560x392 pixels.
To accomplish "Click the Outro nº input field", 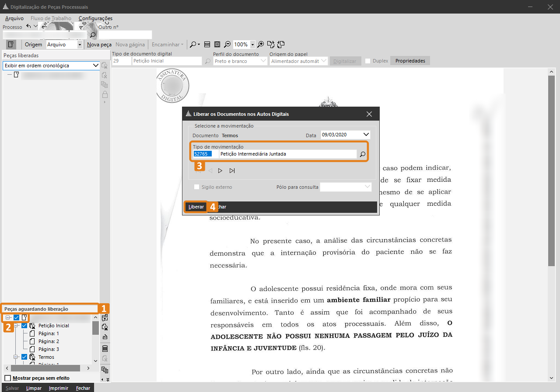I will (125, 35).
